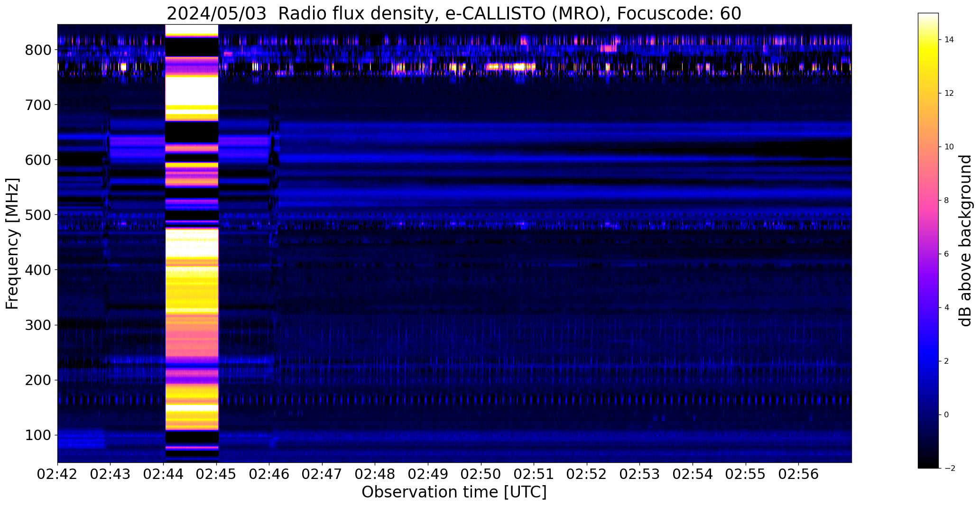Viewport: 980px width, 506px height.
Task: Click the 02:51 time tick label
Action: (x=534, y=474)
